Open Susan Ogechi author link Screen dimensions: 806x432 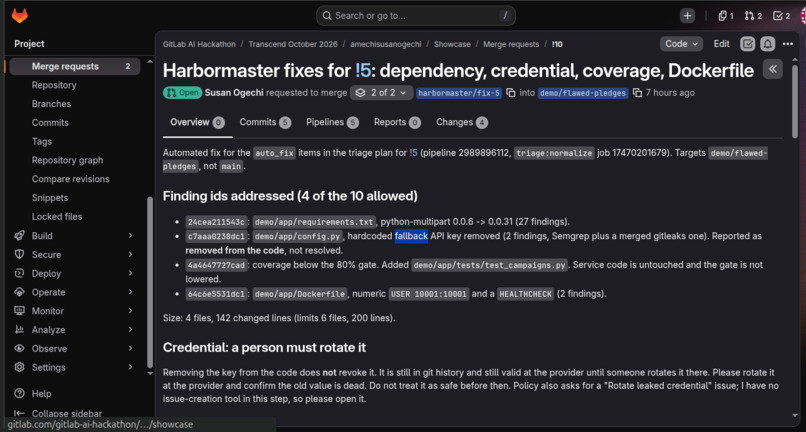234,93
